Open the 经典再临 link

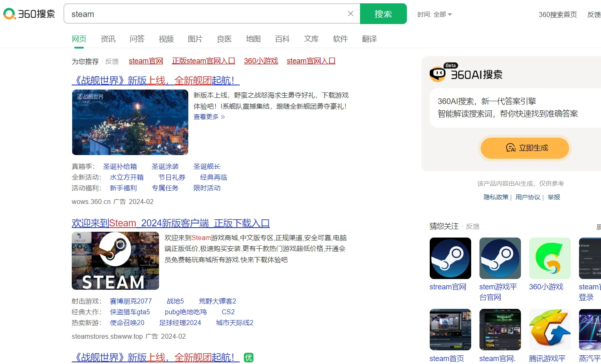point(214,177)
